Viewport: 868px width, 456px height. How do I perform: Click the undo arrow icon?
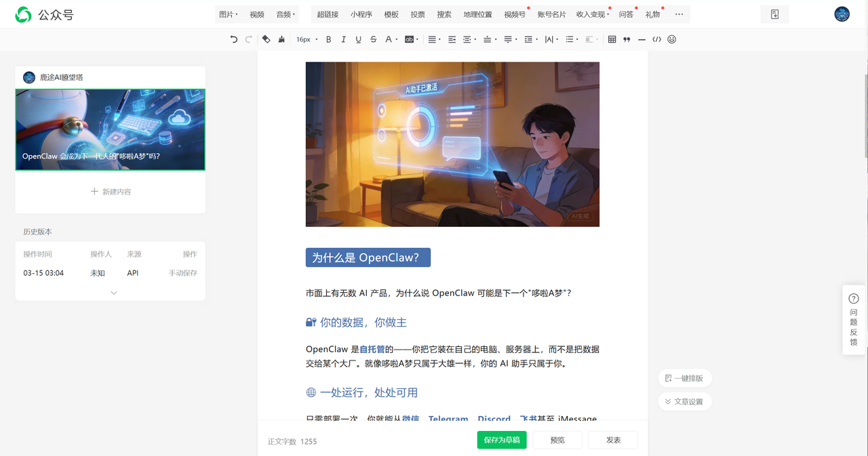click(234, 39)
